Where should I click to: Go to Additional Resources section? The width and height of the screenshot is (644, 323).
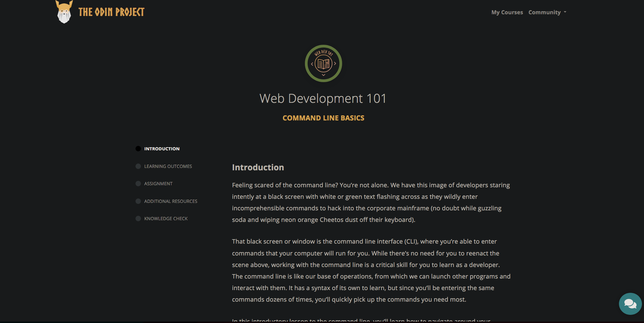(171, 201)
